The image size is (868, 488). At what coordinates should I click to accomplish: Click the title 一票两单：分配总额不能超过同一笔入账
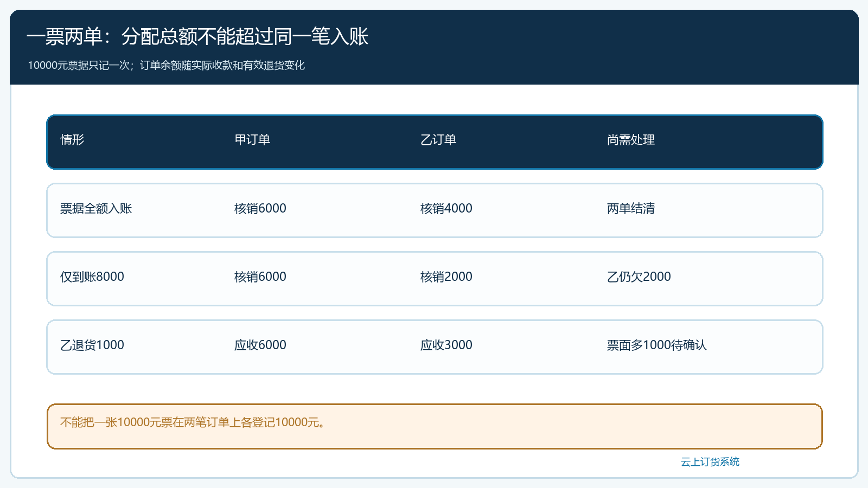197,36
